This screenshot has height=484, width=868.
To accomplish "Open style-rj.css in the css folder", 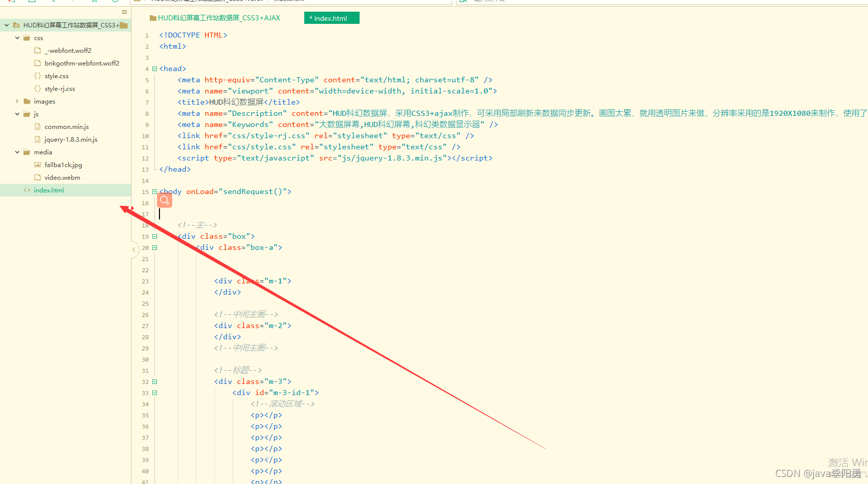I will [x=60, y=88].
